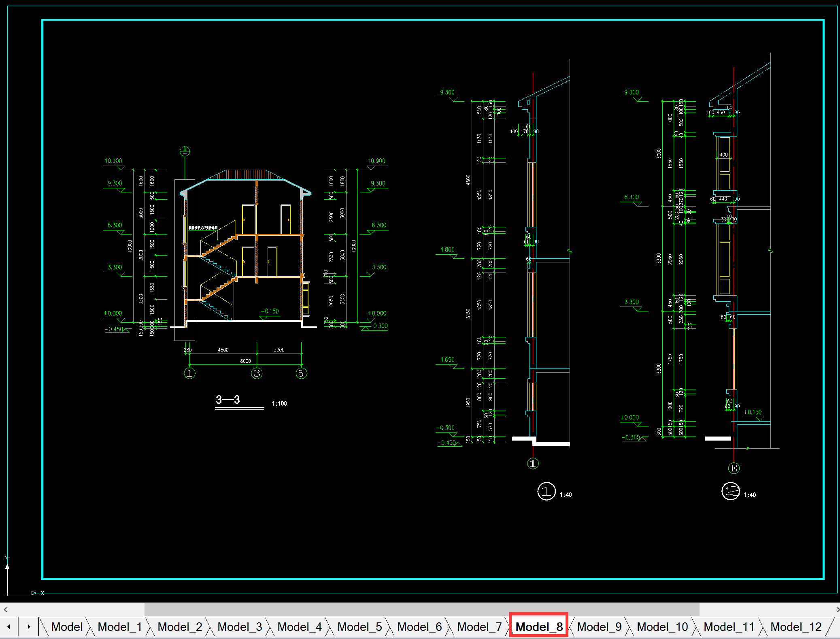Click the grid axis bubble labeled E

[x=734, y=468]
